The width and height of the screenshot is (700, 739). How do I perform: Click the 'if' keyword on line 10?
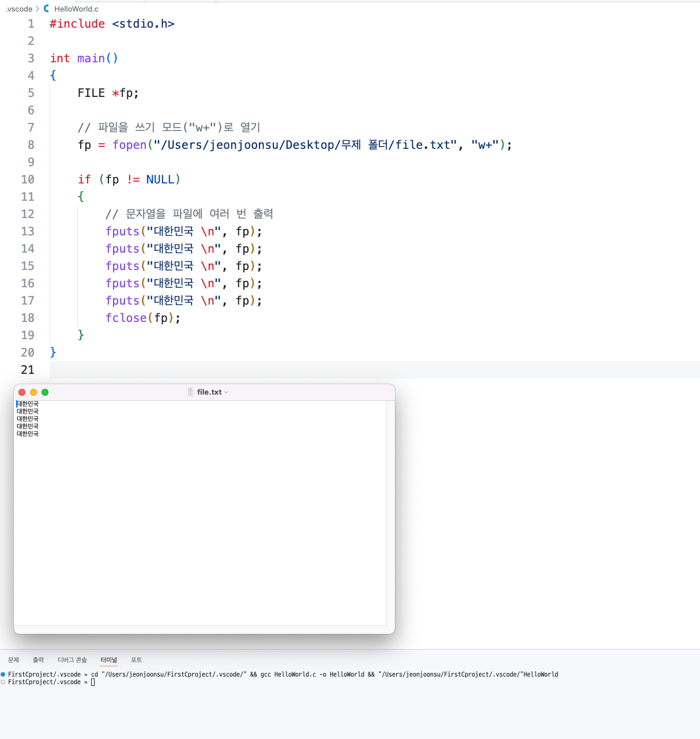[84, 179]
